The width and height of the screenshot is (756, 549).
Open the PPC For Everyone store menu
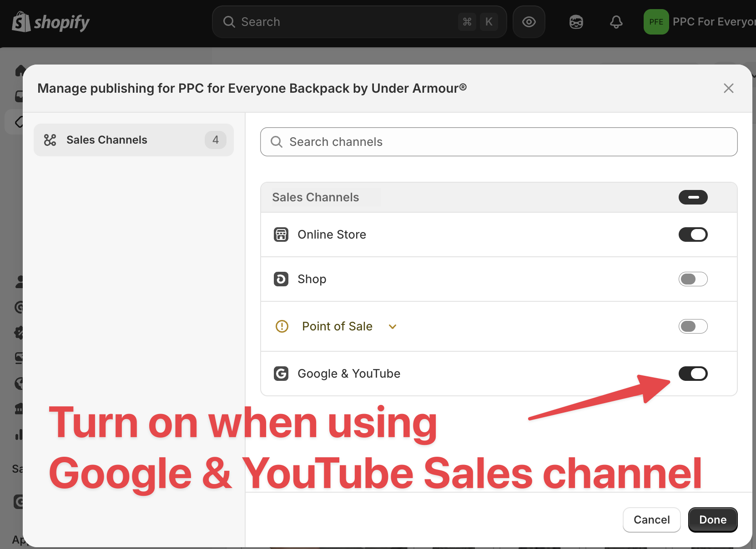pyautogui.click(x=714, y=22)
